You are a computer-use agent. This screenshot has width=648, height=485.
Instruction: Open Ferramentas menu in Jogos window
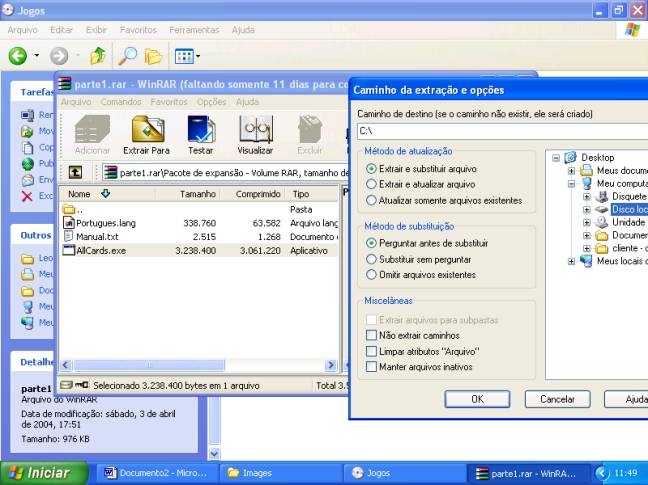(x=194, y=30)
